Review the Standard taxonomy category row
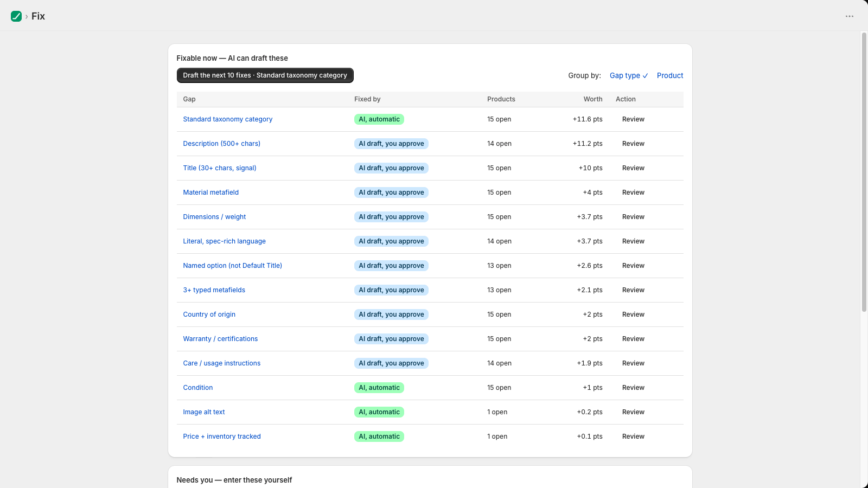 tap(633, 119)
